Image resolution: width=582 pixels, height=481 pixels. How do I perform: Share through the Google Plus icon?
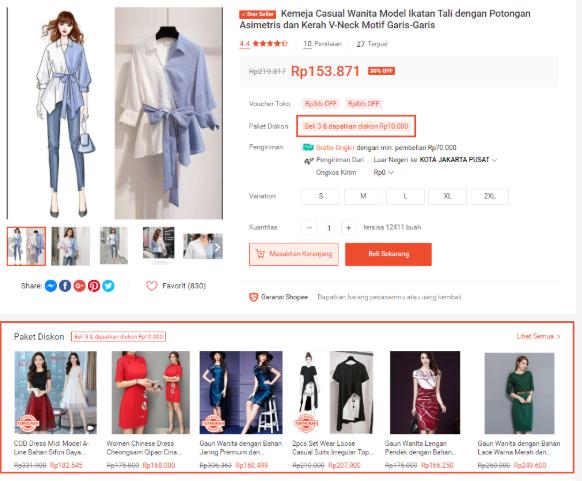point(79,286)
